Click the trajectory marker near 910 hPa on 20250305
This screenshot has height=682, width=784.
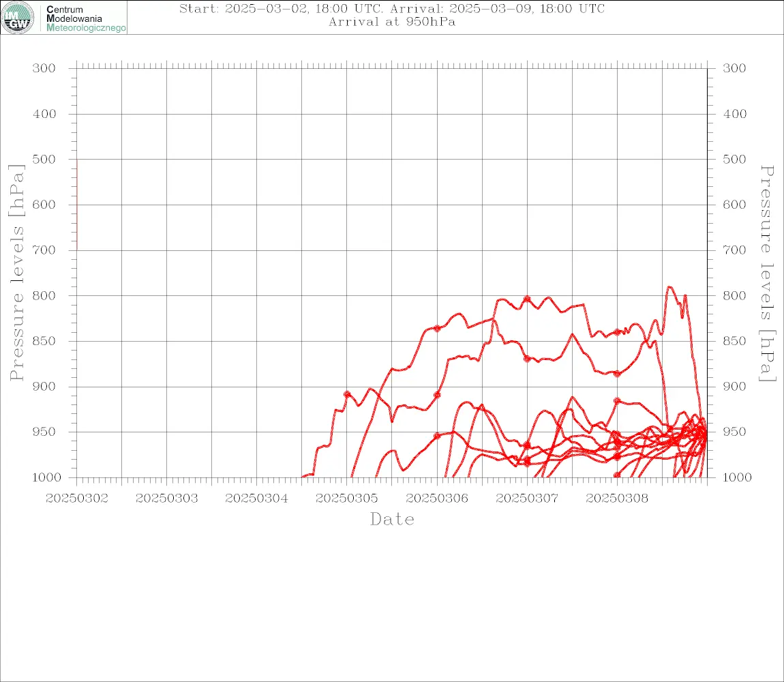coord(347,394)
